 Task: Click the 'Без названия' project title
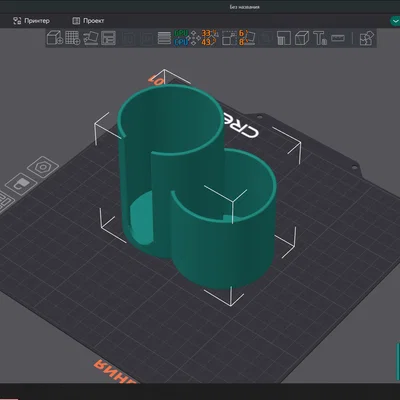[x=245, y=7]
